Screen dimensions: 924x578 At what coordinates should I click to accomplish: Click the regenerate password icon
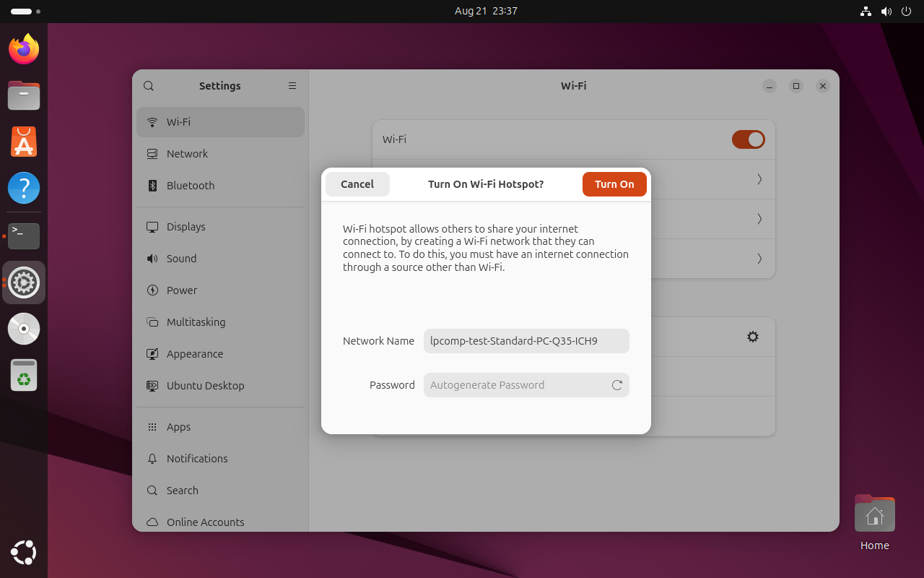point(617,385)
